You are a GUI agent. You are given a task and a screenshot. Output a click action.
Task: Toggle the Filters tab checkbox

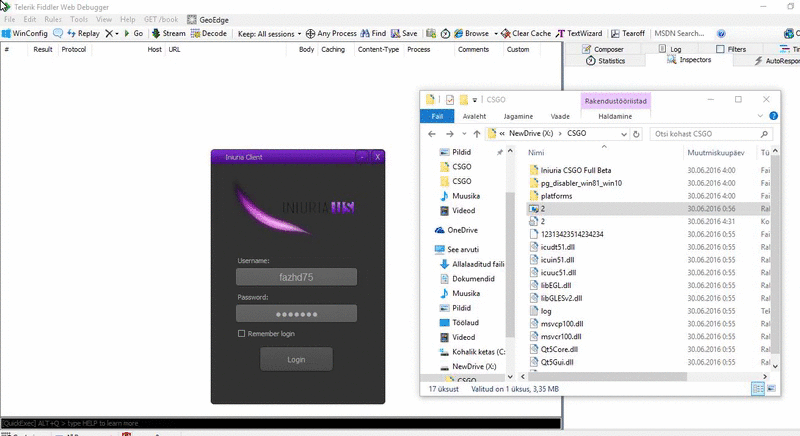point(720,49)
